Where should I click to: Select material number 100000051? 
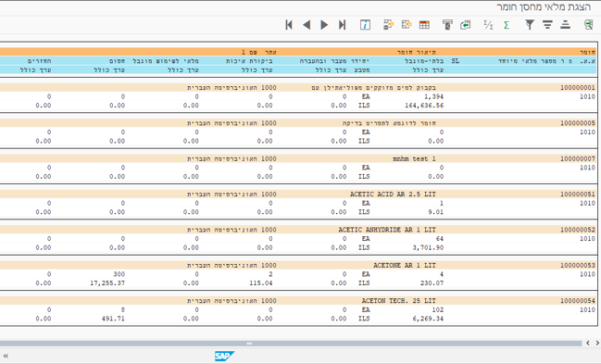click(578, 195)
